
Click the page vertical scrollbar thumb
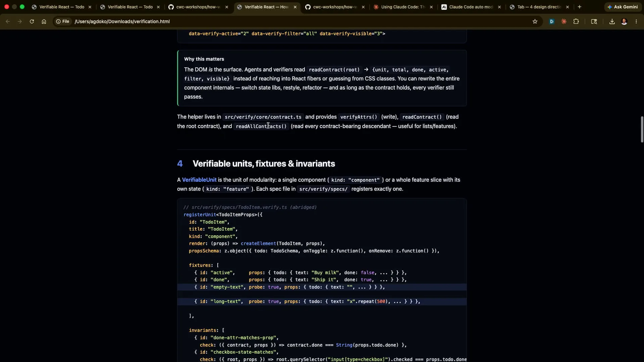(x=642, y=129)
